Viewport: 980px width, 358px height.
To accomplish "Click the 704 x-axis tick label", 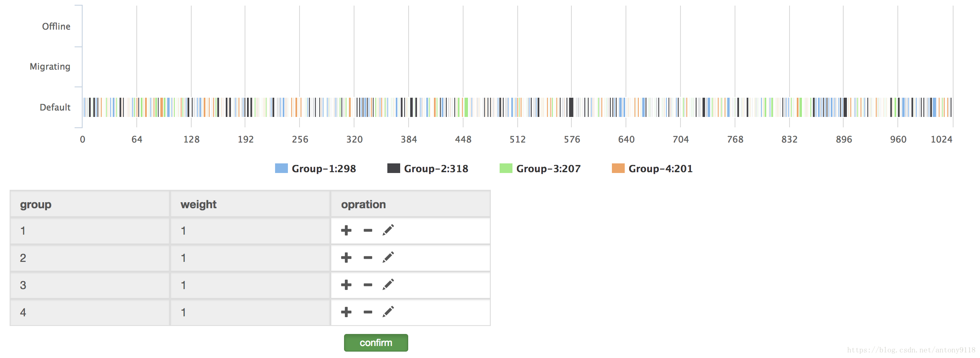I will pos(680,139).
